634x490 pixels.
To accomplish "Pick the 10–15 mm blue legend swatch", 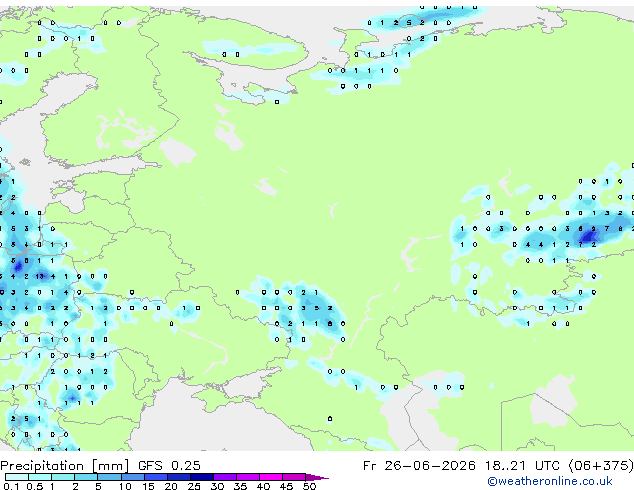I will 132,477.
